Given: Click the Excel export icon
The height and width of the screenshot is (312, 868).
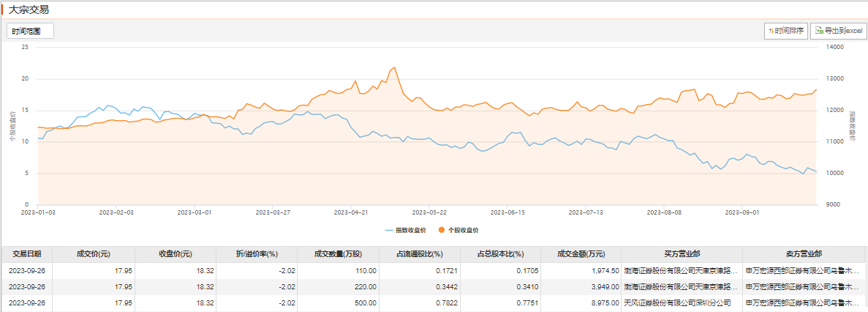Looking at the screenshot, I should tap(818, 31).
